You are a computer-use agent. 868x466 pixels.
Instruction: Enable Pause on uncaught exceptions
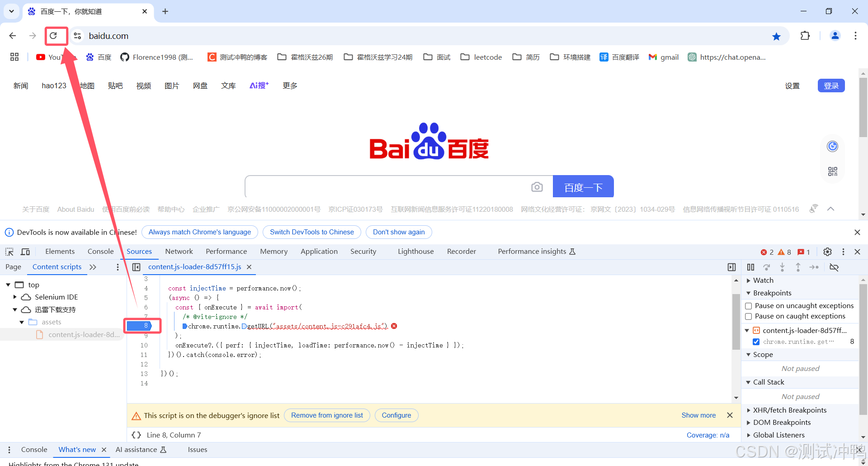coord(748,306)
